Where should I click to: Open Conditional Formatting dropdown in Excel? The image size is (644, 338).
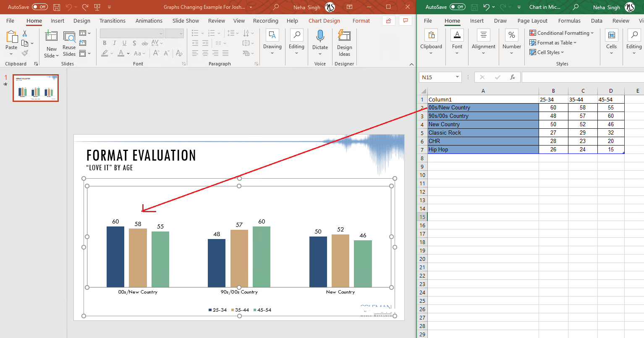pos(561,33)
